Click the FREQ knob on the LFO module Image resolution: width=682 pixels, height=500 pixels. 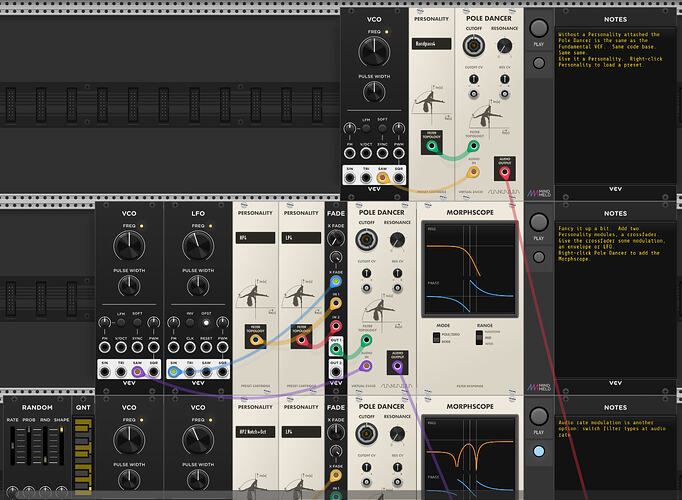198,246
